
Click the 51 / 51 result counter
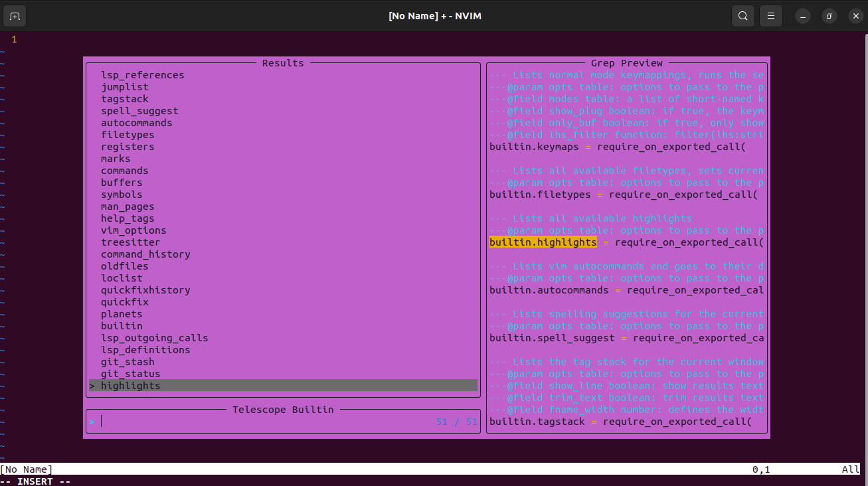click(457, 422)
